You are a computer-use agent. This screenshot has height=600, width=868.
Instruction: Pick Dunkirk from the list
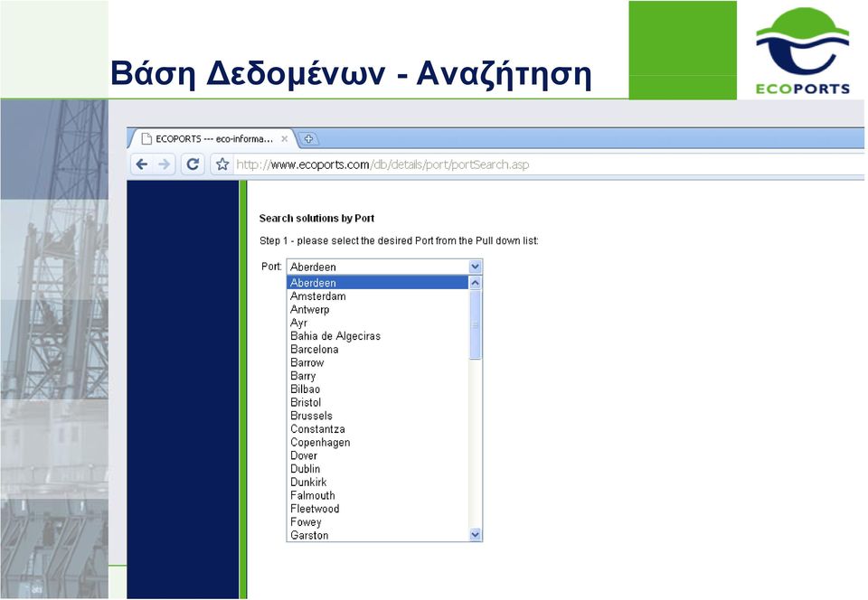tap(378, 482)
